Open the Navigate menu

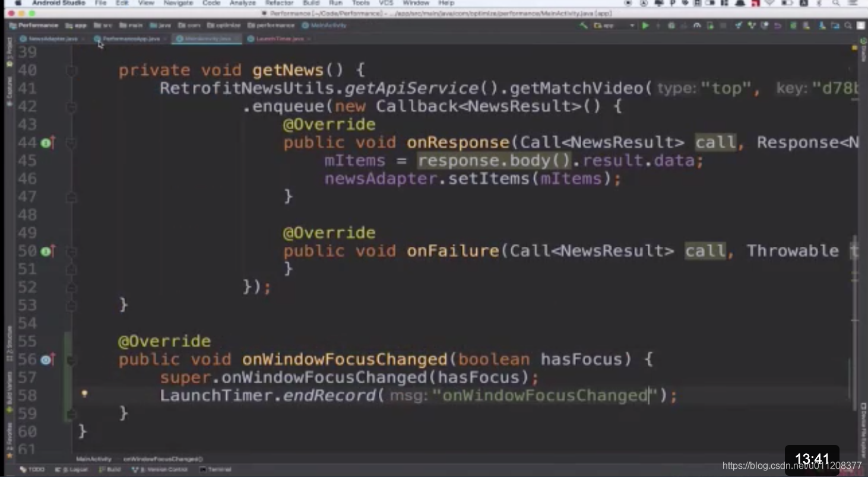pos(178,3)
